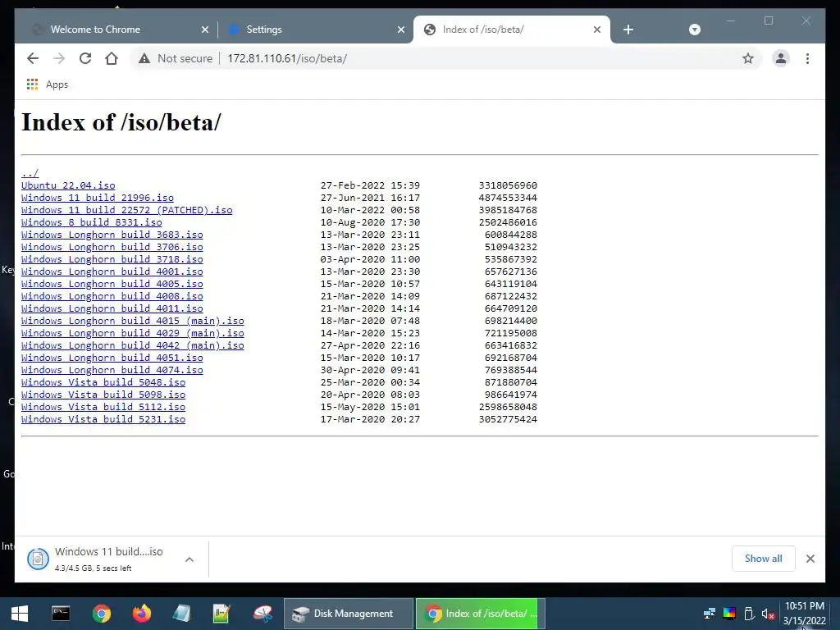The height and width of the screenshot is (630, 840).
Task: Open Windows_Longhorn_build_3683.iso
Action: (112, 235)
